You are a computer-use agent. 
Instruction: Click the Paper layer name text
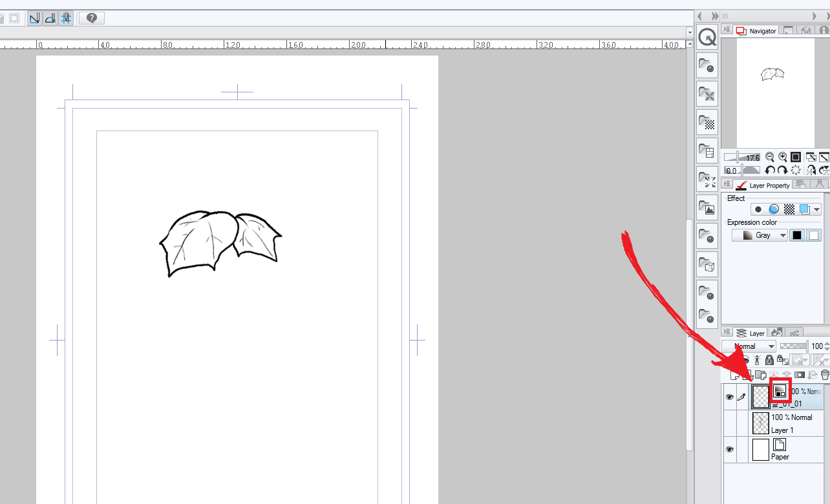[780, 457]
